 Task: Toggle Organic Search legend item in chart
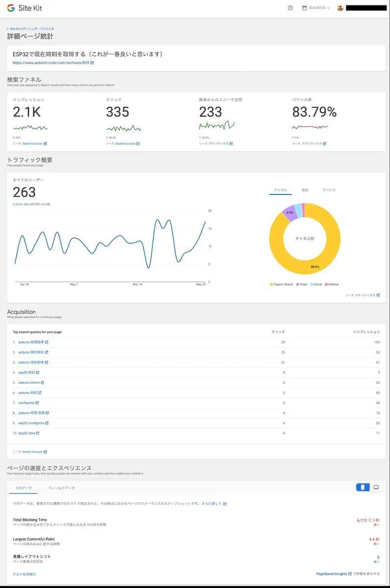[281, 284]
